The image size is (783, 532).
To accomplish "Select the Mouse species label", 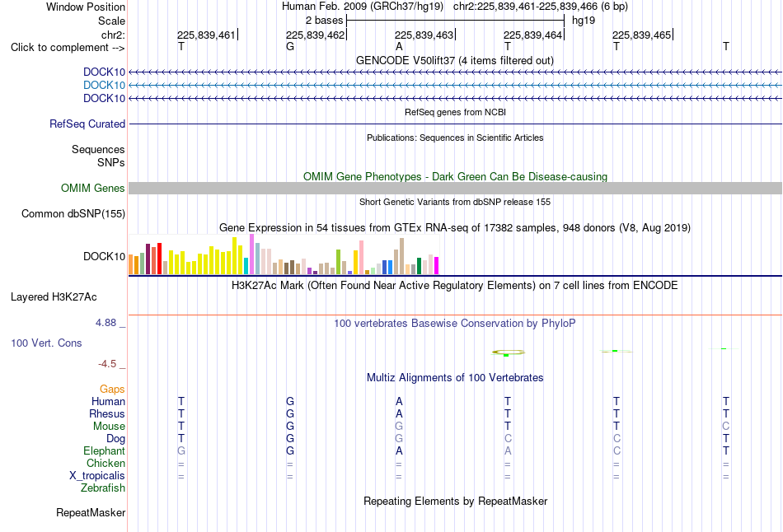I will (109, 427).
